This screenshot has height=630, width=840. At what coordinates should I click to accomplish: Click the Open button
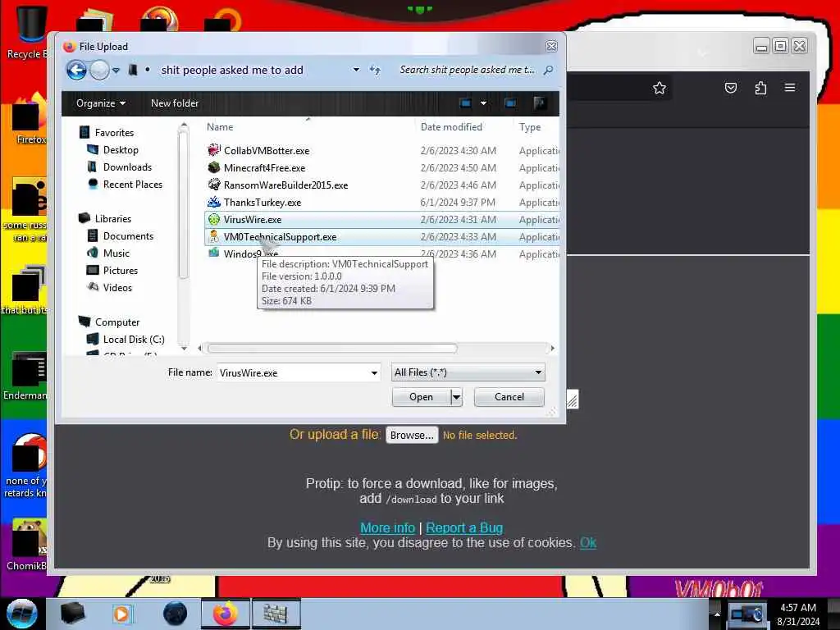(421, 397)
